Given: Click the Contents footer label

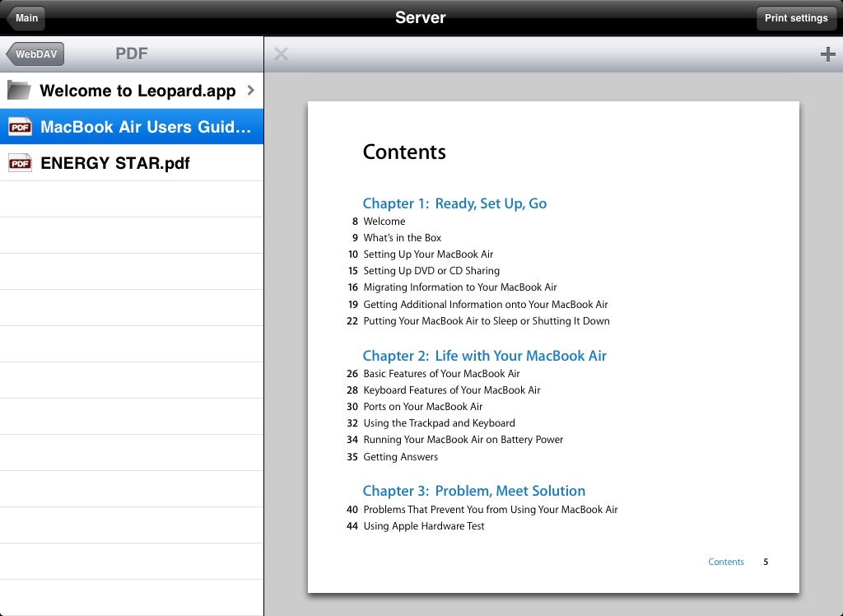Looking at the screenshot, I should point(726,562).
